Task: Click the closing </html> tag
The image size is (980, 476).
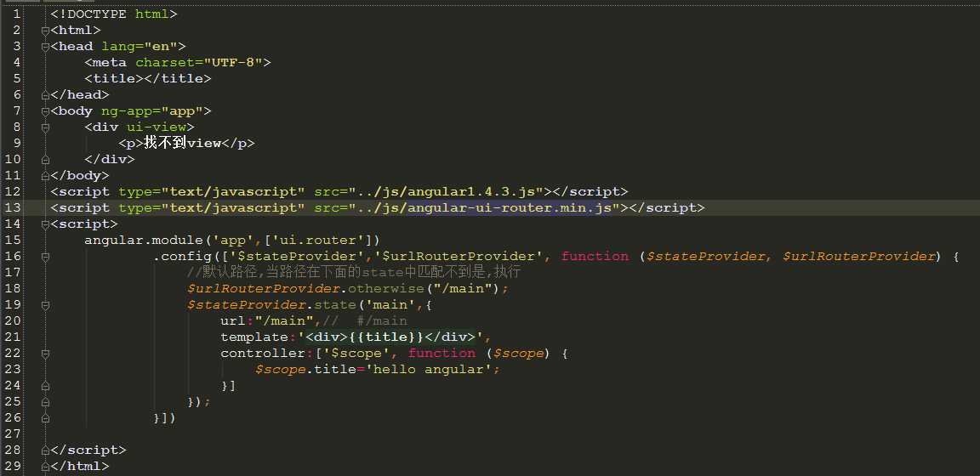Action: point(80,466)
